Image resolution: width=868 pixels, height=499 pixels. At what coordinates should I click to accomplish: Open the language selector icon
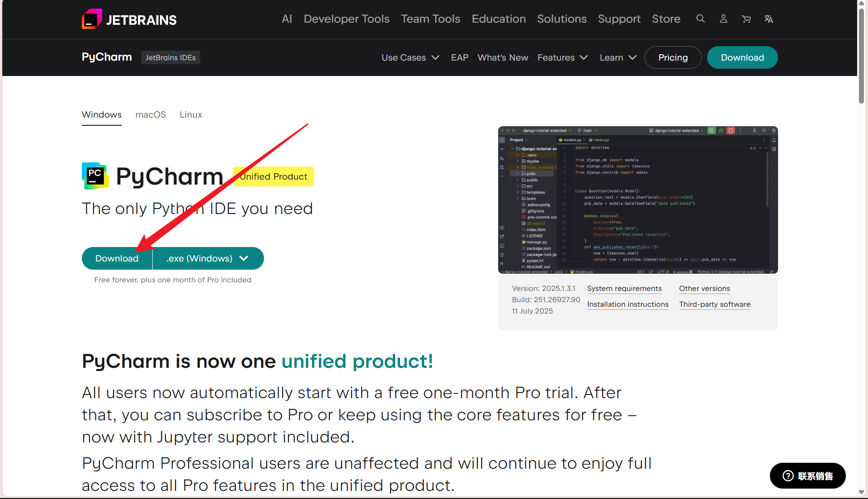pyautogui.click(x=769, y=19)
